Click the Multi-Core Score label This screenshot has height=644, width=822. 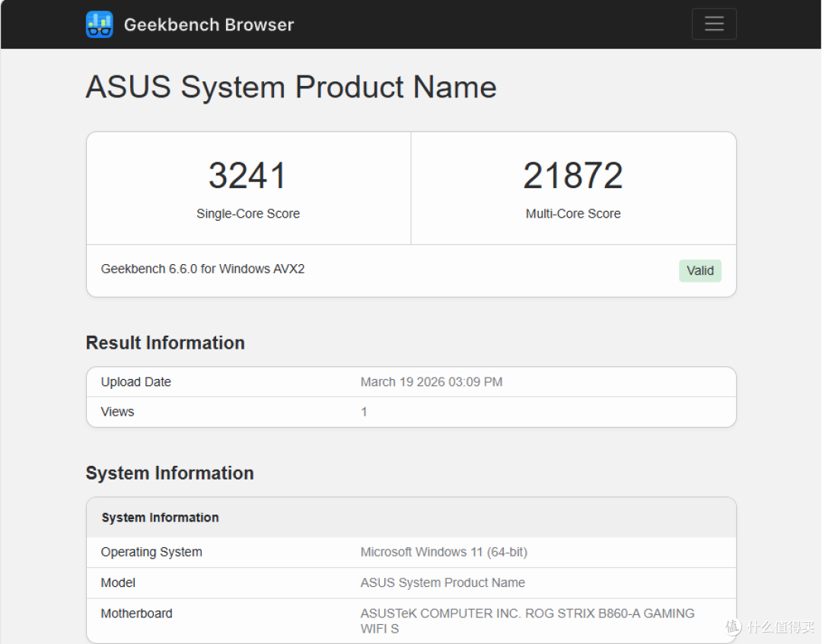click(573, 213)
